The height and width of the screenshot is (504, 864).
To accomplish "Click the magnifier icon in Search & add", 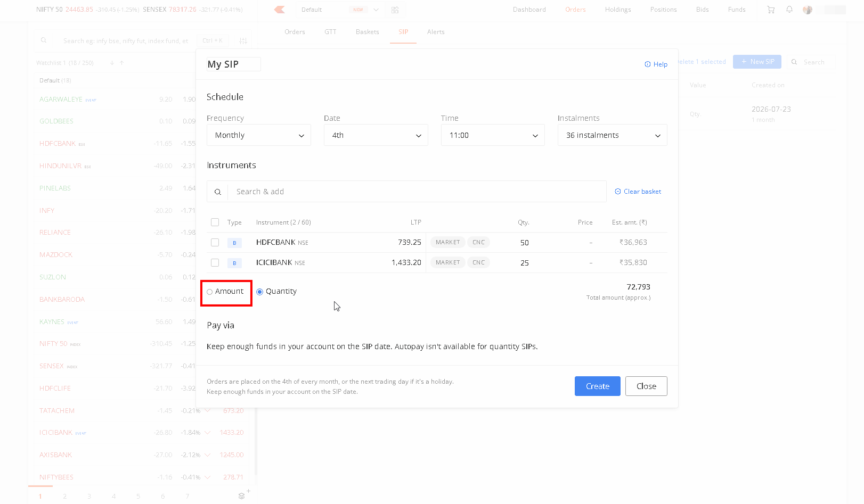I will click(218, 192).
